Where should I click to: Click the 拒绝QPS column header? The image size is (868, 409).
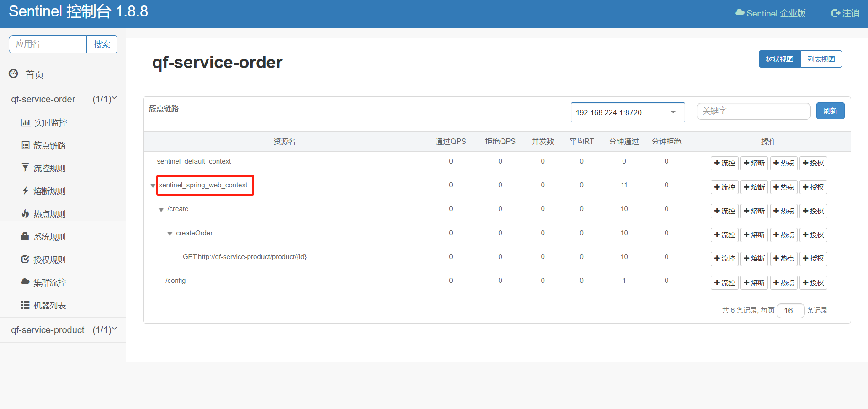[500, 142]
